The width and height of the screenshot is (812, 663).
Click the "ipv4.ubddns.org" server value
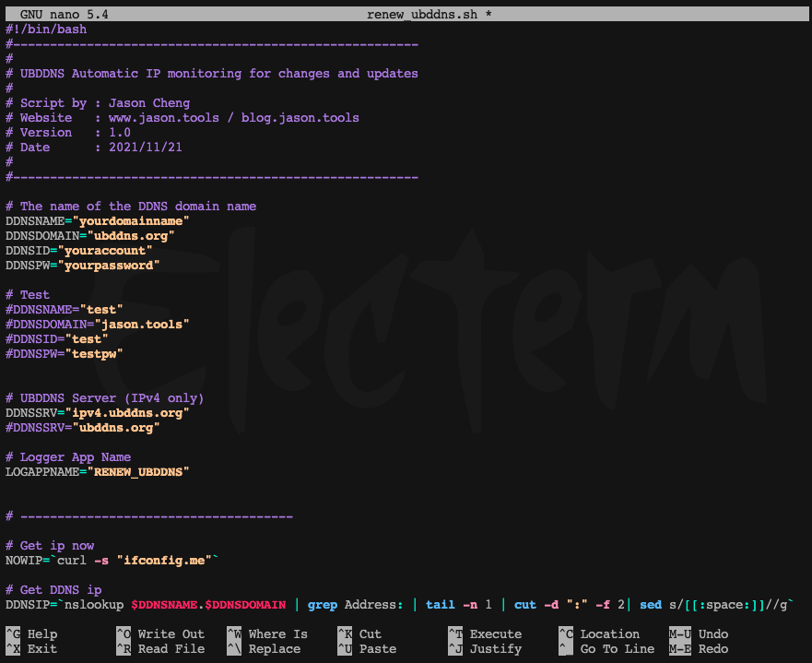pyautogui.click(x=127, y=413)
